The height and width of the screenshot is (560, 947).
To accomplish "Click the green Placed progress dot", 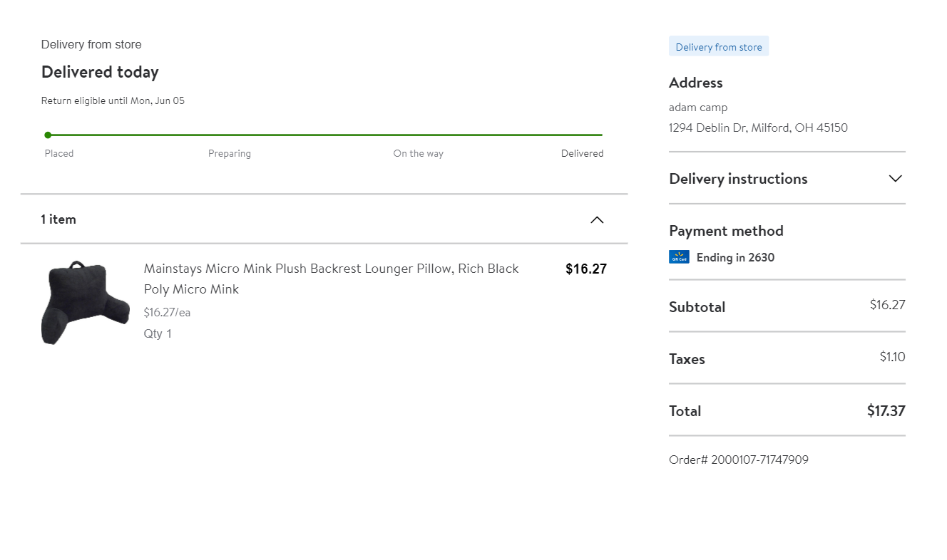I will click(48, 135).
